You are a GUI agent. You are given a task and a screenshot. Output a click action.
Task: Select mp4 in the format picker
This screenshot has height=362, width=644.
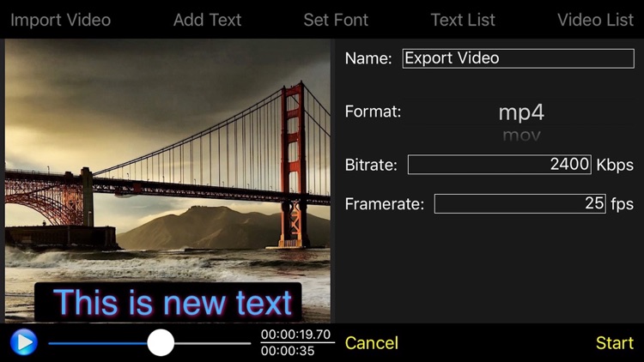[x=521, y=112]
